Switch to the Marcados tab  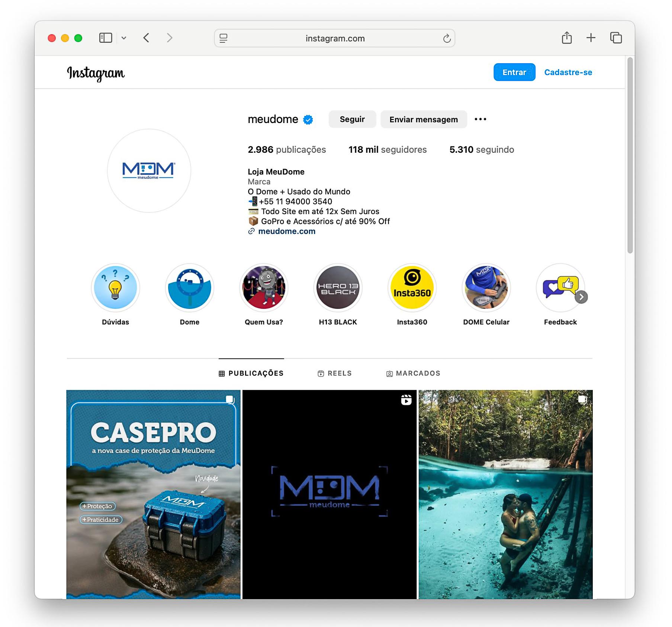(413, 373)
